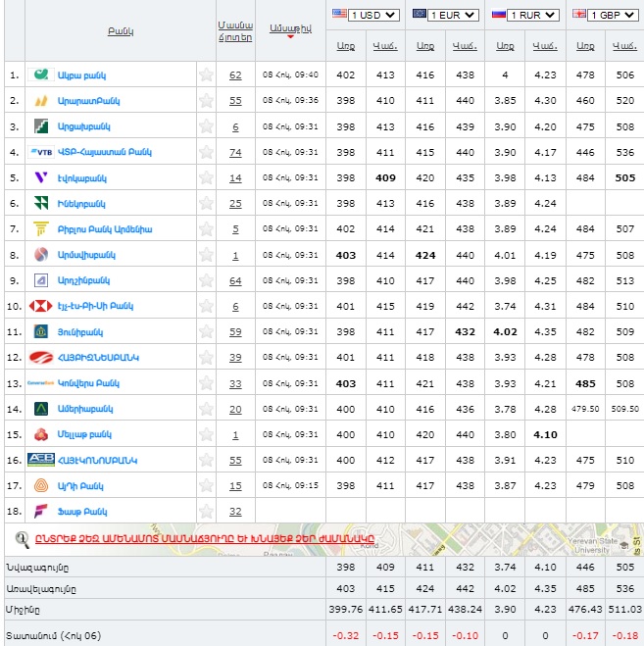Click the Converse Bank logo
Viewport: 644px width, 646px height.
tap(41, 382)
